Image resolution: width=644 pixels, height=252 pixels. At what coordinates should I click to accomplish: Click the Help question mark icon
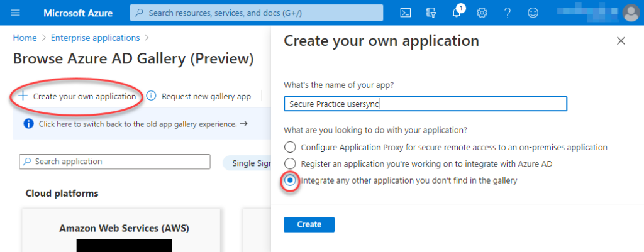[x=508, y=13]
